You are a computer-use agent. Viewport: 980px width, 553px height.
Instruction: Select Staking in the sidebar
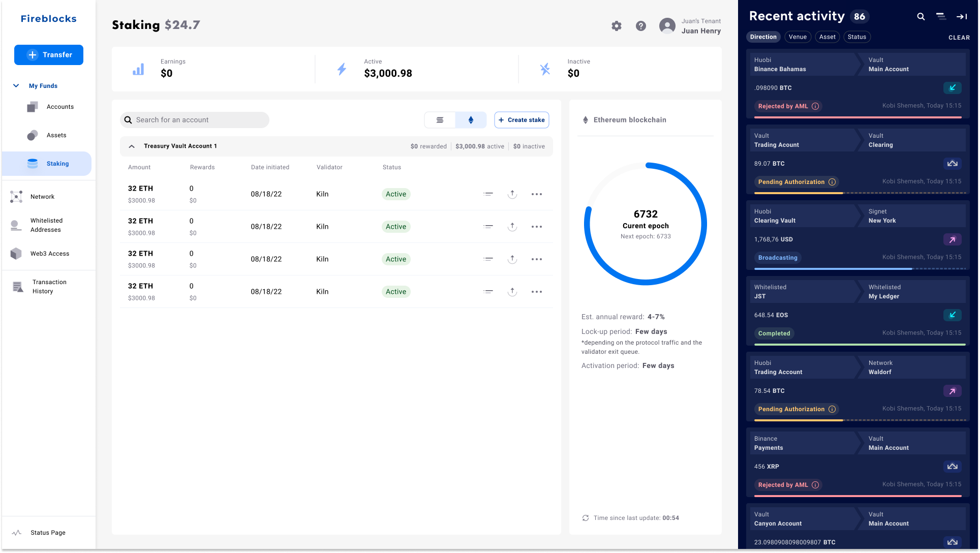point(47,164)
